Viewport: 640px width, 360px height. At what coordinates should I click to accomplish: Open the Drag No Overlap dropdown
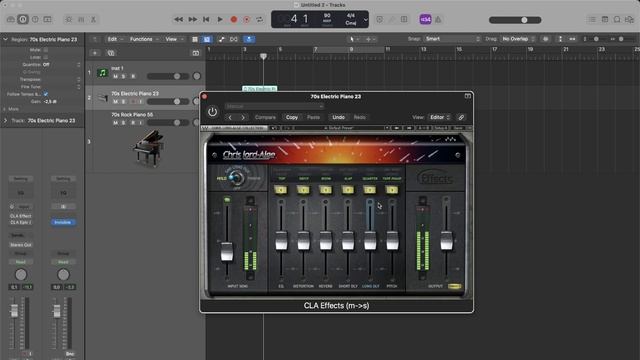point(518,39)
